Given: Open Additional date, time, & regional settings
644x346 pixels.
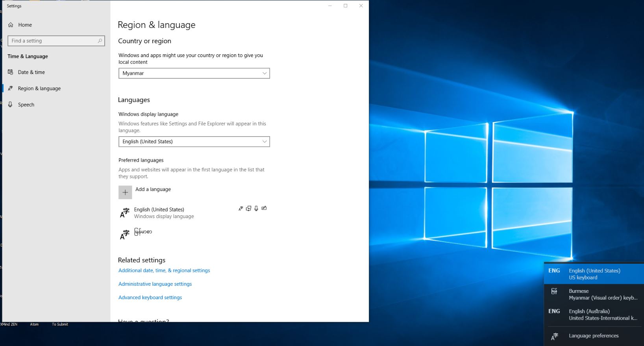Looking at the screenshot, I should [x=164, y=270].
